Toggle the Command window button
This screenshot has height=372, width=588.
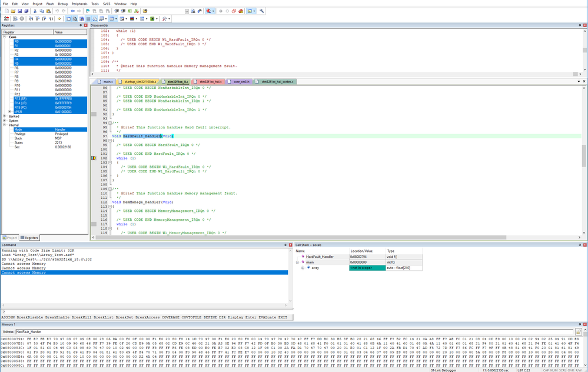(x=69, y=19)
